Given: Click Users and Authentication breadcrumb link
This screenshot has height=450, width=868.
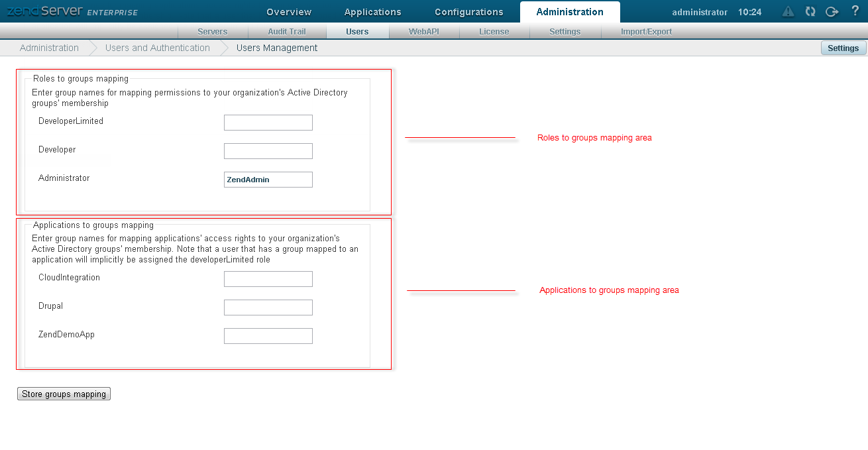Looking at the screenshot, I should click(x=157, y=48).
